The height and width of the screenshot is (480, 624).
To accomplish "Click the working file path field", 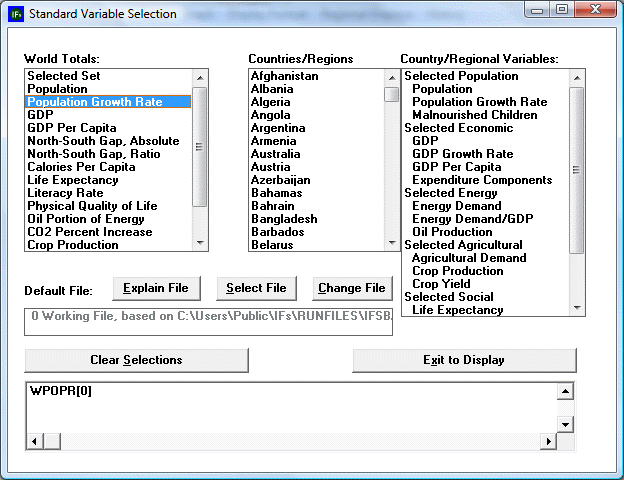I will 209,321.
